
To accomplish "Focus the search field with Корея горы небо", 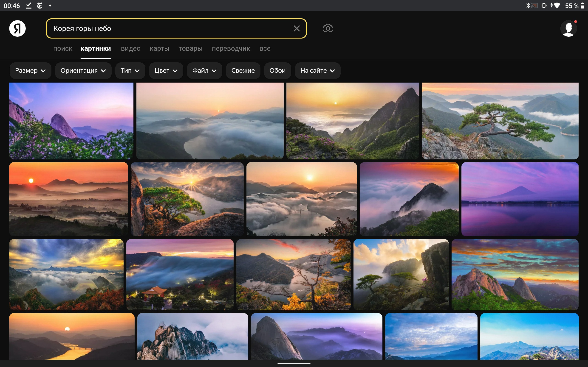I will pyautogui.click(x=170, y=28).
